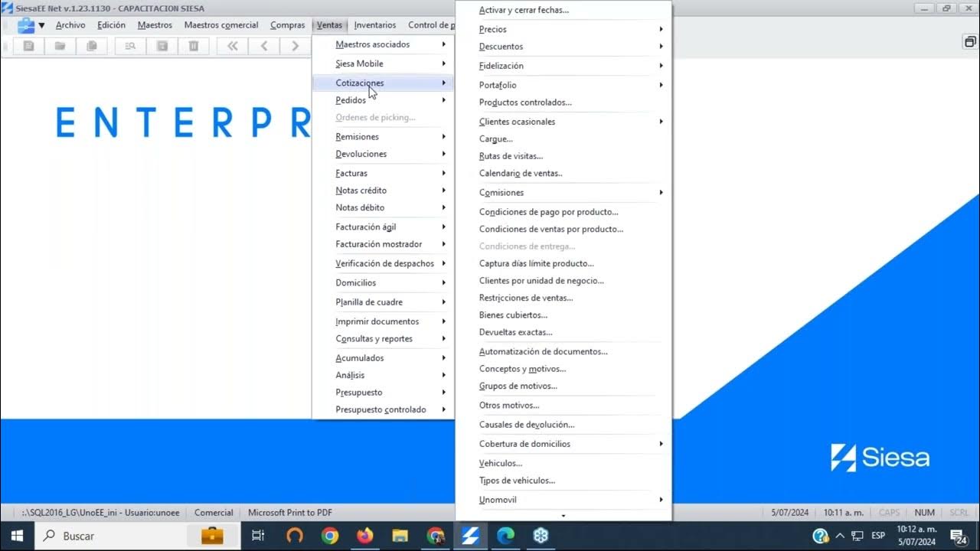This screenshot has height=551, width=980.
Task: Go to first record with double-left arrow
Action: click(233, 46)
